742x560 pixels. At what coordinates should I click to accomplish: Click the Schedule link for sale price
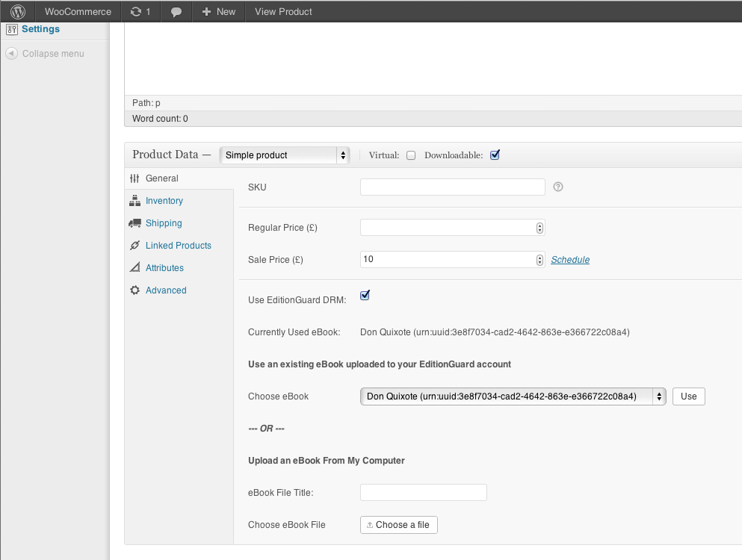point(570,260)
